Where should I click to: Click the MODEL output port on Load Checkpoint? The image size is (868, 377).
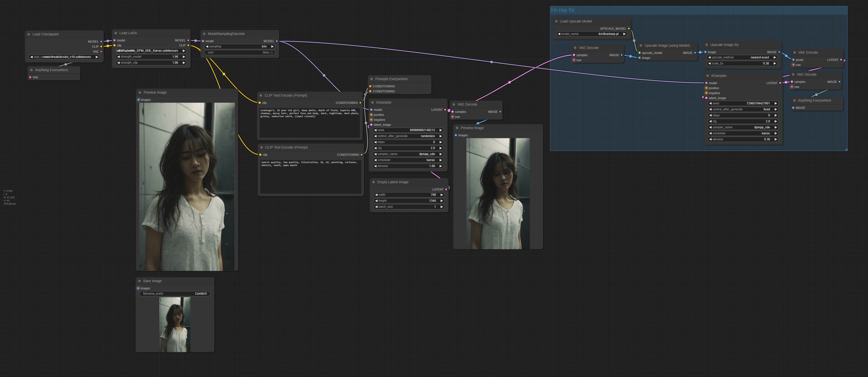[x=101, y=41]
